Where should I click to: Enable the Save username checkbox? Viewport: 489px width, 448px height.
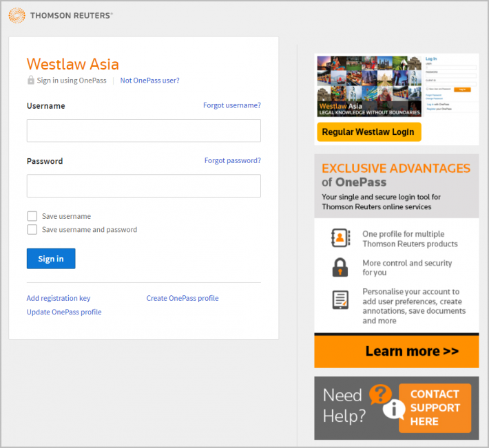(32, 216)
